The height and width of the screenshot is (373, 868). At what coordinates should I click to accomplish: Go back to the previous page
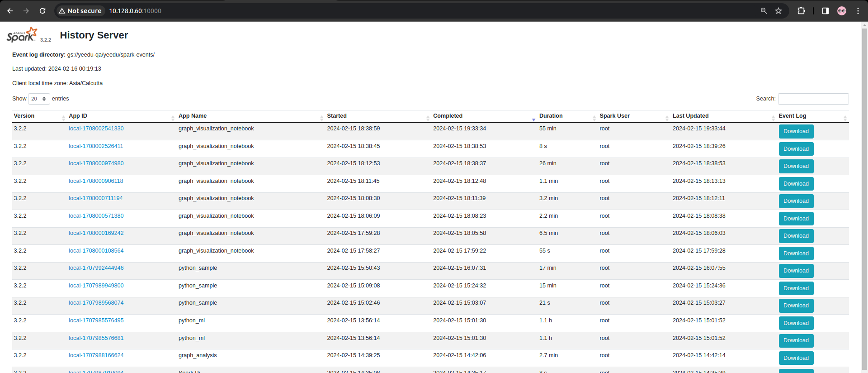click(x=10, y=11)
